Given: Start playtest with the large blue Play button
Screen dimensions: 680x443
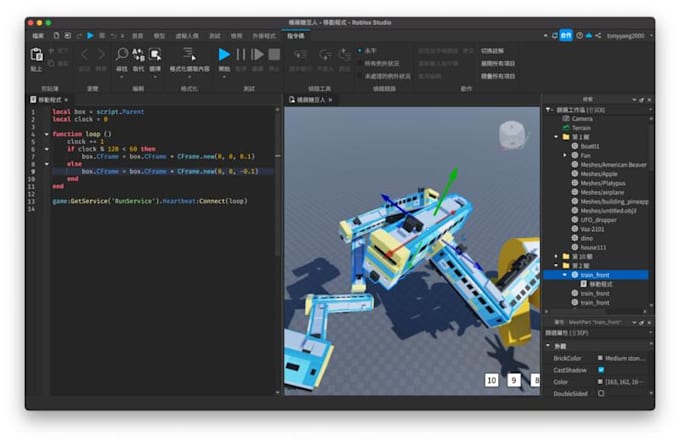Looking at the screenshot, I should click(224, 54).
